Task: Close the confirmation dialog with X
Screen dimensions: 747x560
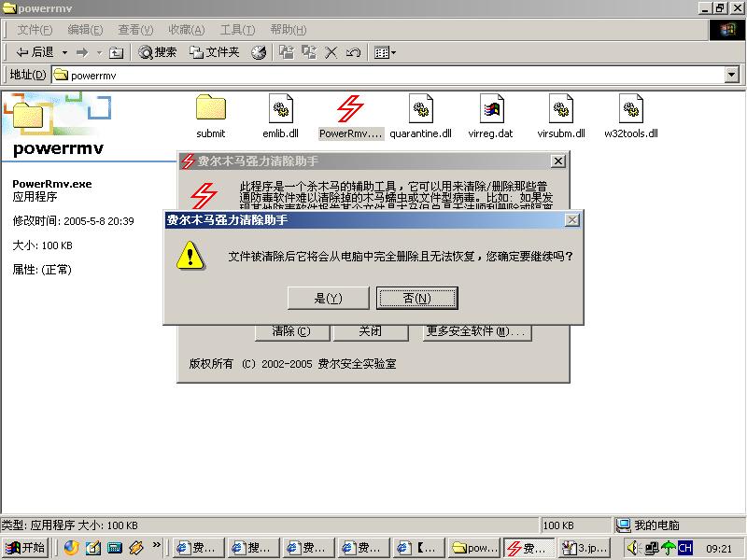Action: coord(571,220)
